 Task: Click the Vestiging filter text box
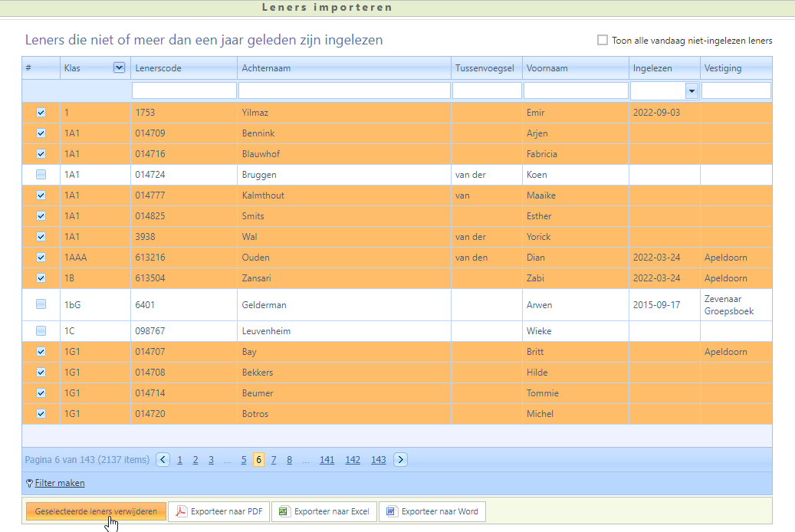point(736,90)
